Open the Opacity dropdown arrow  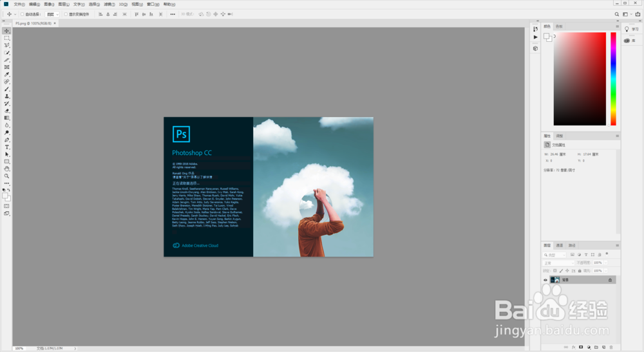coord(606,263)
